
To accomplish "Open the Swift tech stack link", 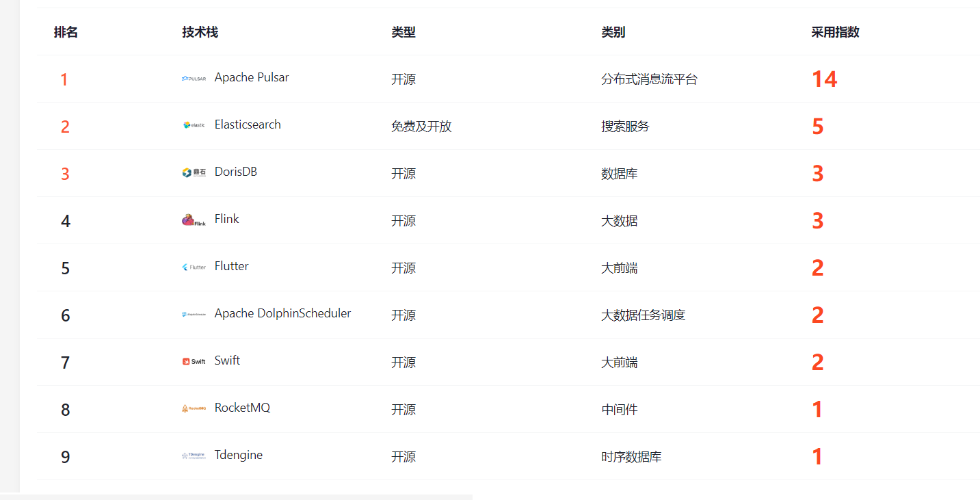I will pos(227,360).
